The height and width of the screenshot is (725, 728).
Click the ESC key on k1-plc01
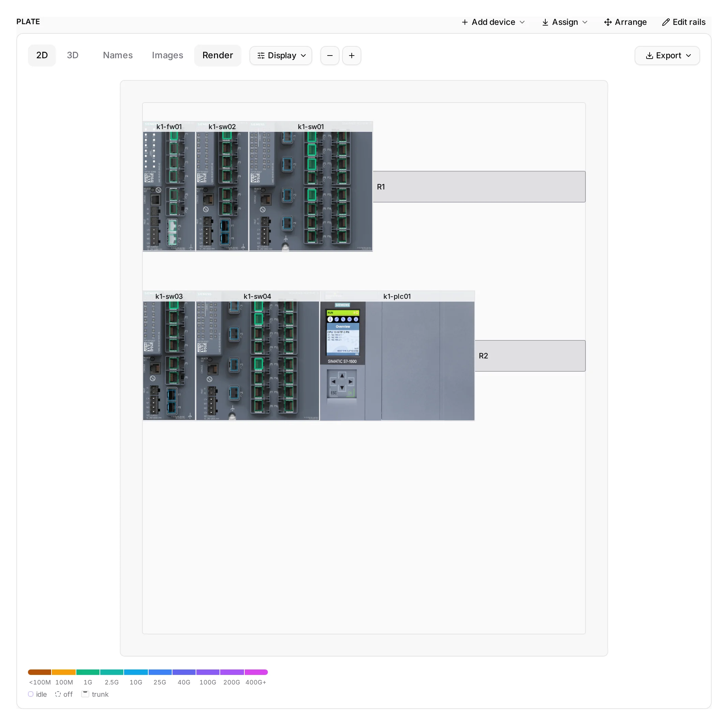coord(333,393)
